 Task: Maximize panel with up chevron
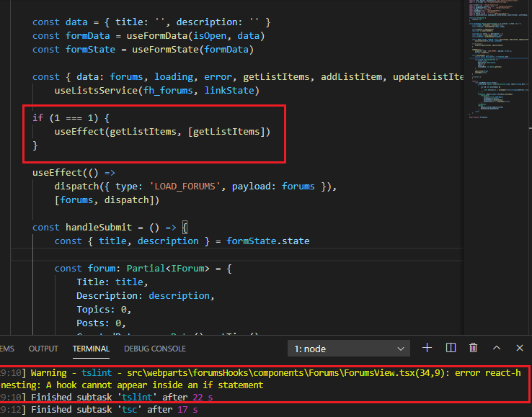coord(497,348)
